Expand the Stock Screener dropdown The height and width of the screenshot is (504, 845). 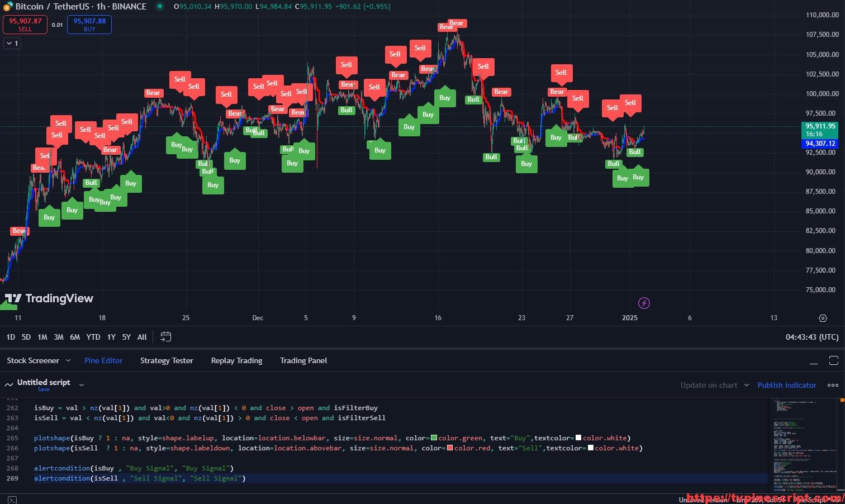click(68, 361)
